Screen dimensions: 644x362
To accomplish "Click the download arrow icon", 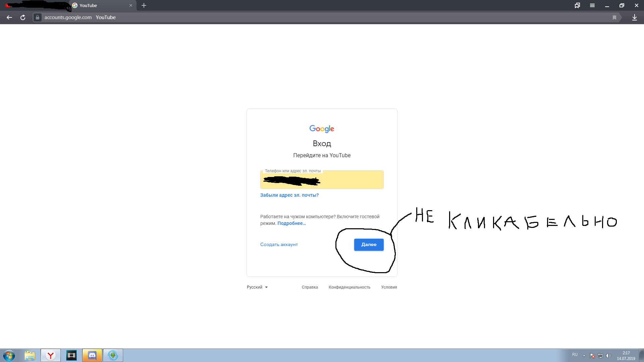I will (x=635, y=17).
